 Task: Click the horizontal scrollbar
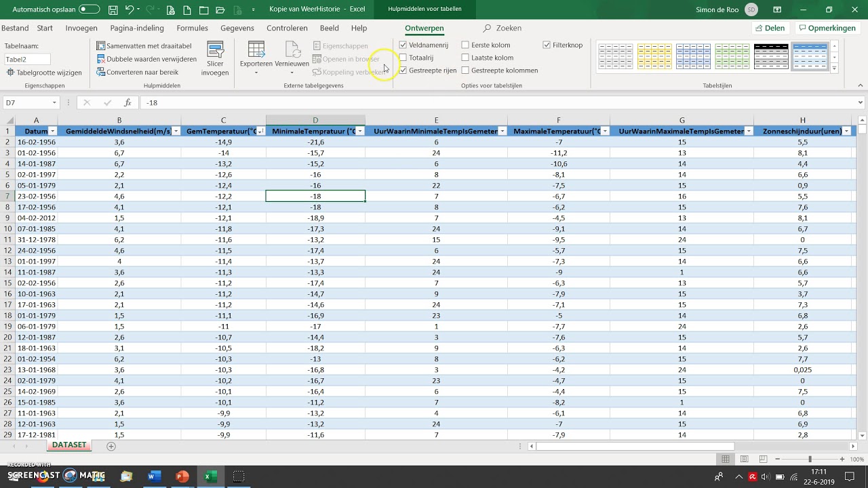tap(635, 446)
